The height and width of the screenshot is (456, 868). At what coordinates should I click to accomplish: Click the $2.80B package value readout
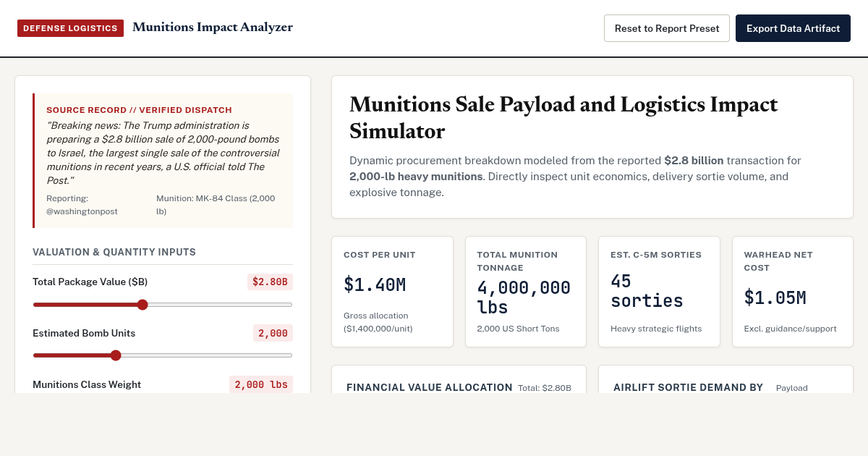coord(270,282)
